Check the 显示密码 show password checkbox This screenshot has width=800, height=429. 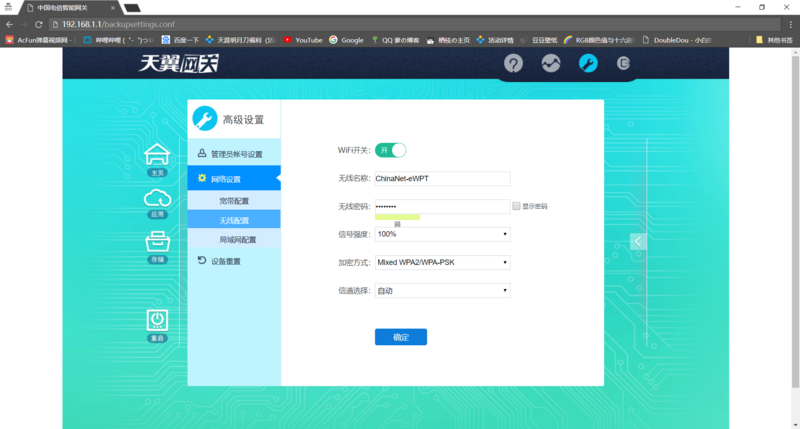tap(516, 206)
